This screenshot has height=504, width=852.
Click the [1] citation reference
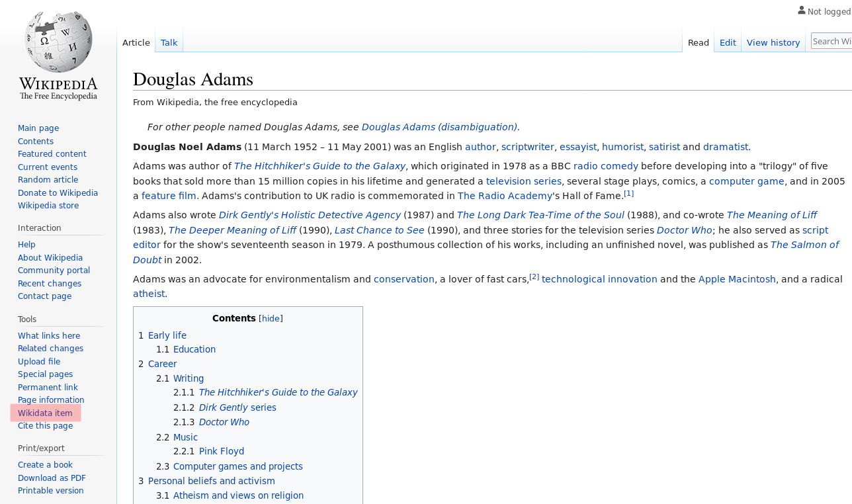627,192
